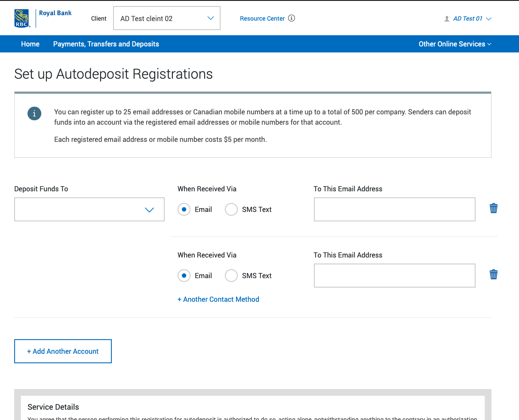Select Email radio in first contact row

(184, 209)
